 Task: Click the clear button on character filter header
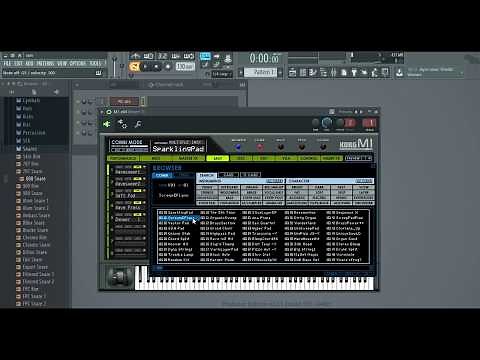[364, 181]
